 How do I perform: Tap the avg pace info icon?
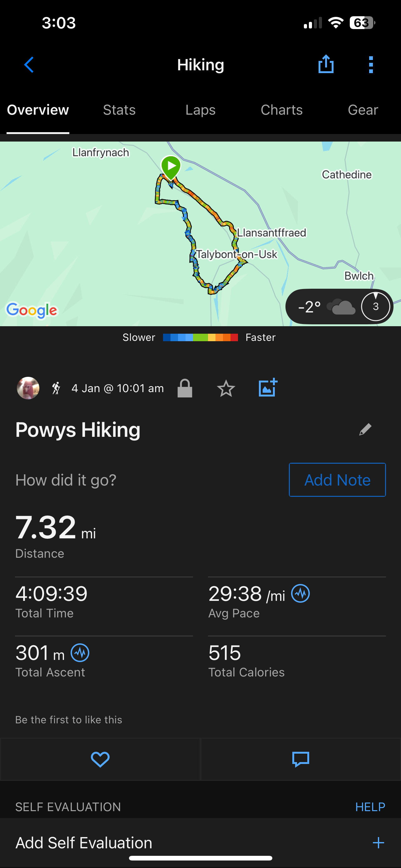tap(300, 593)
